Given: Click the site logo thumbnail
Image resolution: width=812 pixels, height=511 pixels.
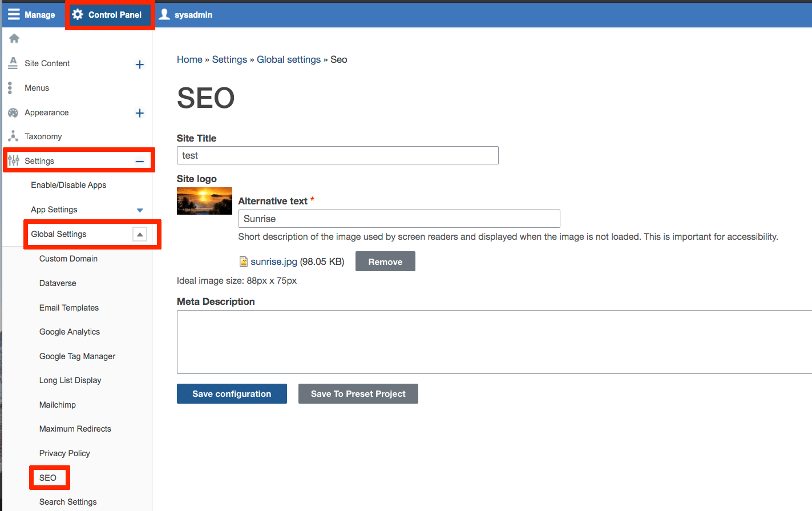Looking at the screenshot, I should click(x=204, y=200).
